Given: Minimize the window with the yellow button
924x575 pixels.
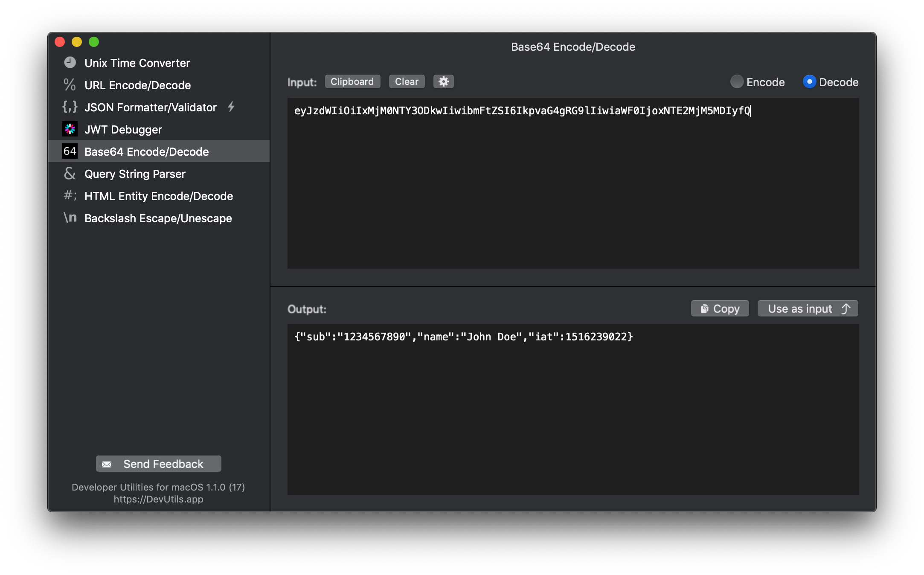Looking at the screenshot, I should [x=77, y=42].
